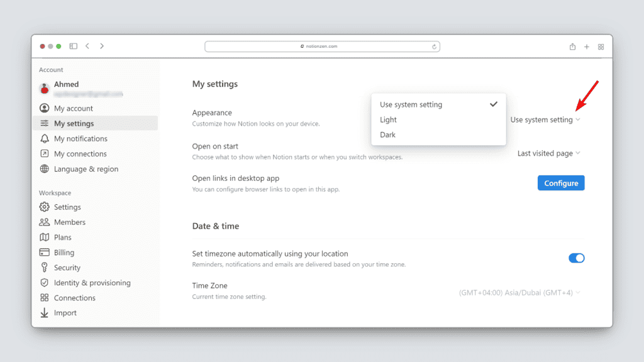Select the My account person icon
Viewport: 644px width, 362px height.
click(44, 108)
